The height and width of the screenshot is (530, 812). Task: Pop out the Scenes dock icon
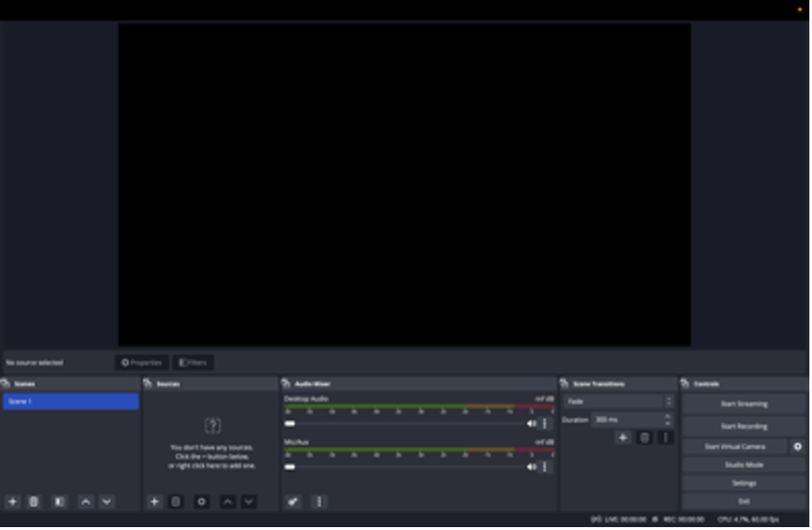[x=6, y=384]
